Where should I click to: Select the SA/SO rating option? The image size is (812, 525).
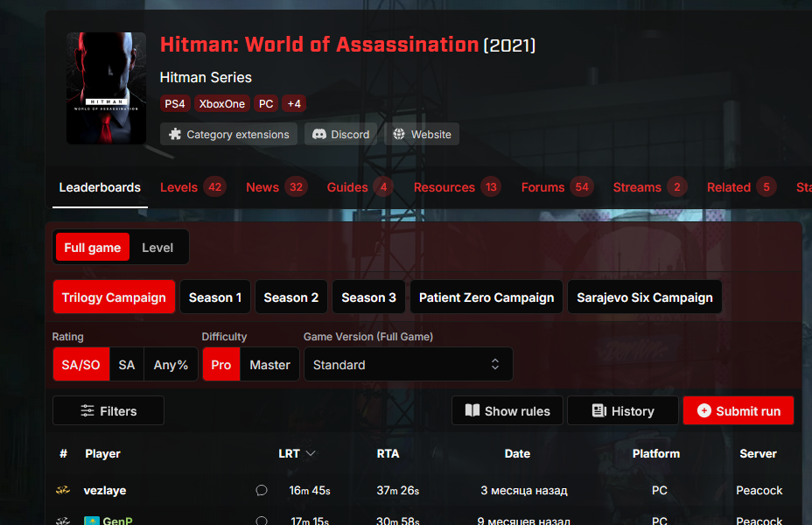tap(80, 365)
